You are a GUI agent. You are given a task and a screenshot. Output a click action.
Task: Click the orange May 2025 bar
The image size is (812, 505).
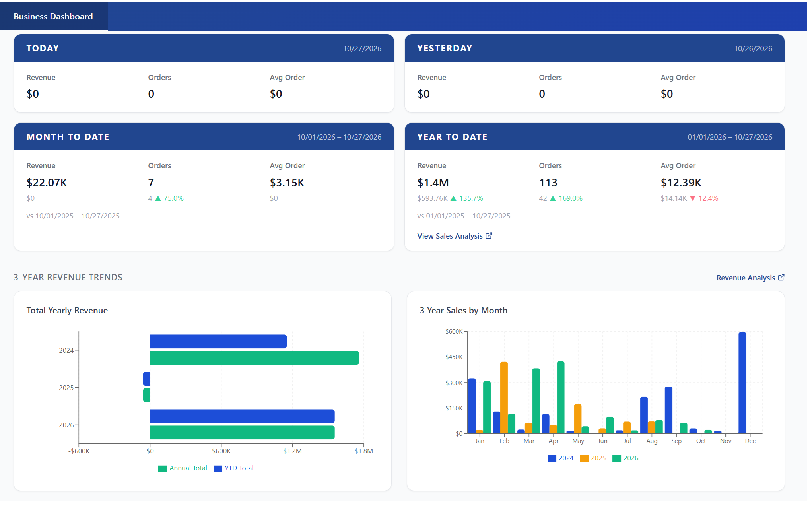(x=578, y=419)
